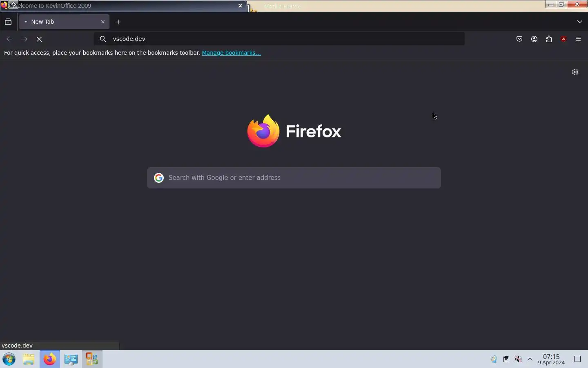Open the Extensions panel
The width and height of the screenshot is (588, 368).
[x=549, y=39]
